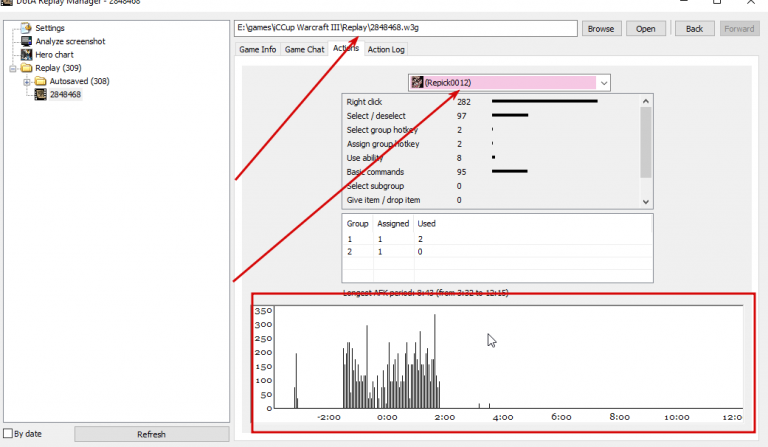Click the Forward button
Viewport: 768px width, 447px height.
click(x=739, y=29)
